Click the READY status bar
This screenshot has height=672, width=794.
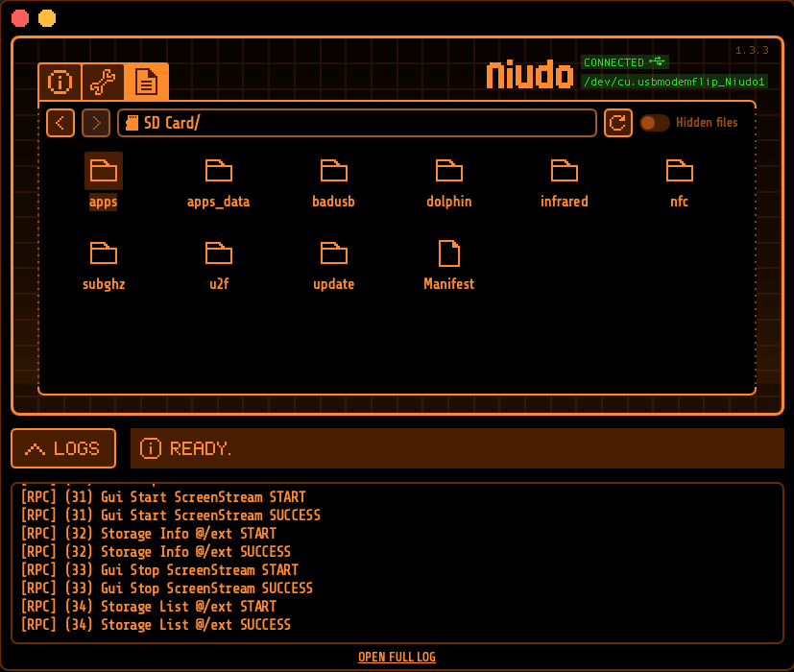coord(457,448)
